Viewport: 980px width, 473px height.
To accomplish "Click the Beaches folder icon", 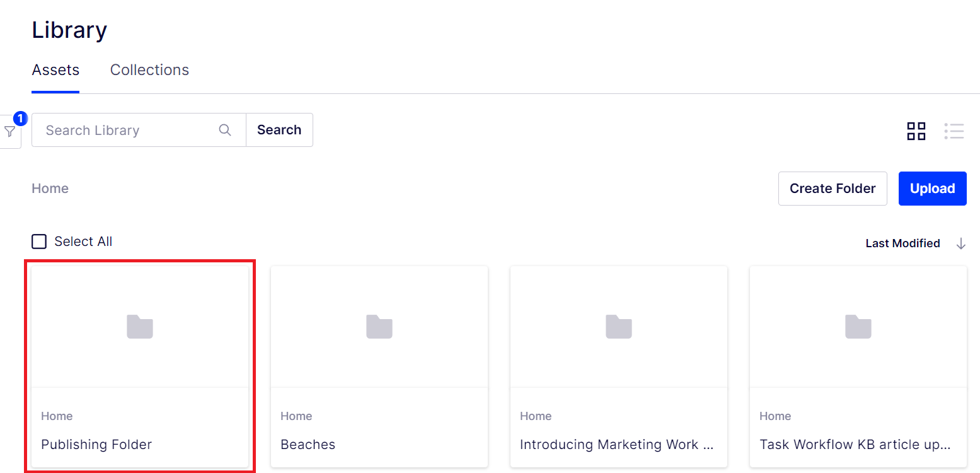I will click(x=379, y=326).
